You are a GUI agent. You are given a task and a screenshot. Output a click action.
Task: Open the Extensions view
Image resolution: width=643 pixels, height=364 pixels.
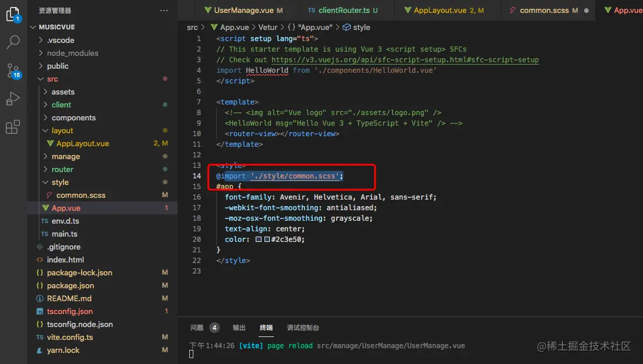pos(13,127)
